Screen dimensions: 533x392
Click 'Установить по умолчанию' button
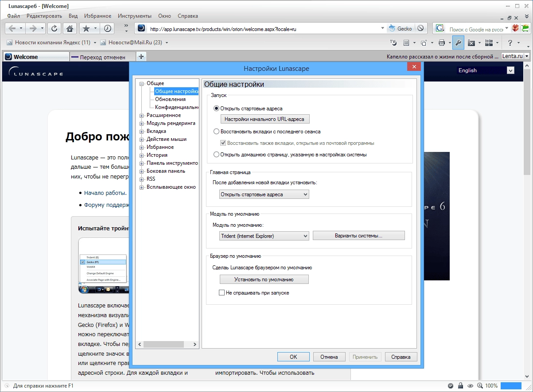(x=264, y=279)
